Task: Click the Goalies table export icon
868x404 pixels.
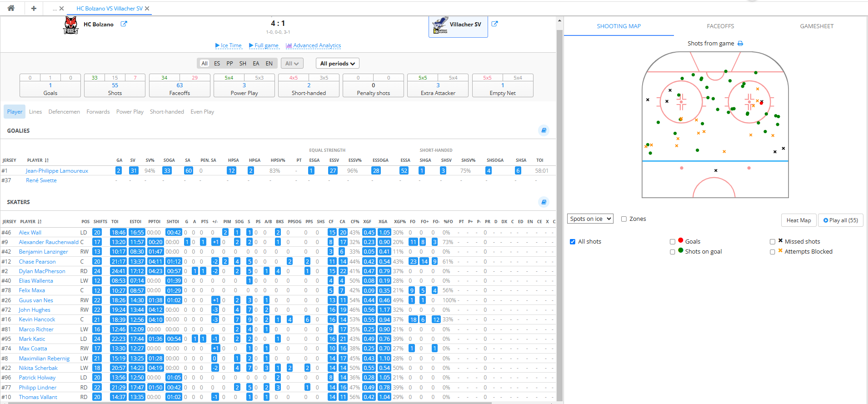Action: pyautogui.click(x=544, y=130)
